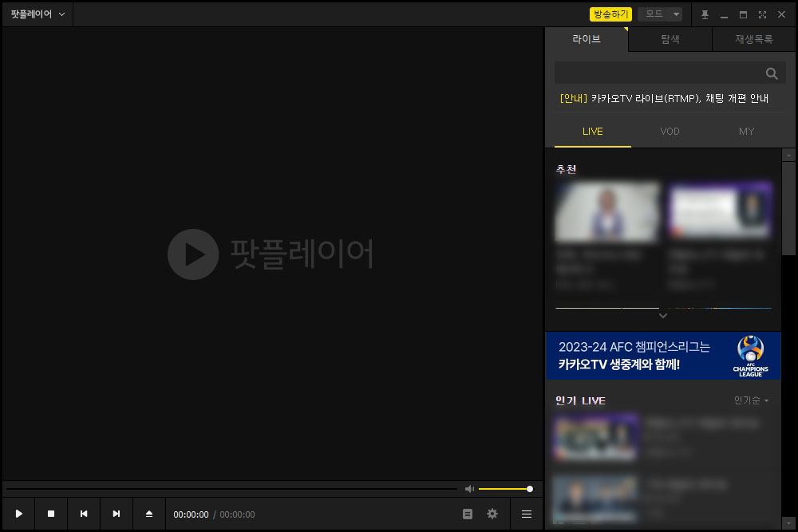
Task: Adjust the yellow volume slider
Action: point(505,489)
